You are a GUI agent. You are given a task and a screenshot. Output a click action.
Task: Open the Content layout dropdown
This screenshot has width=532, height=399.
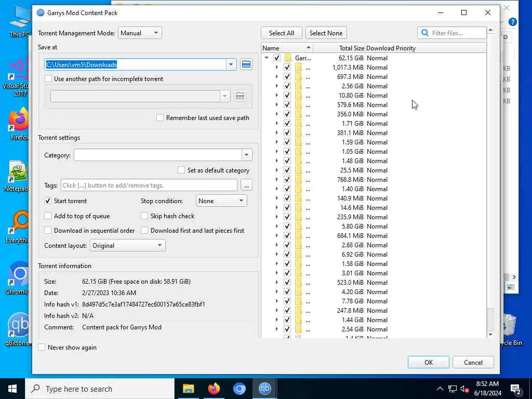point(128,246)
